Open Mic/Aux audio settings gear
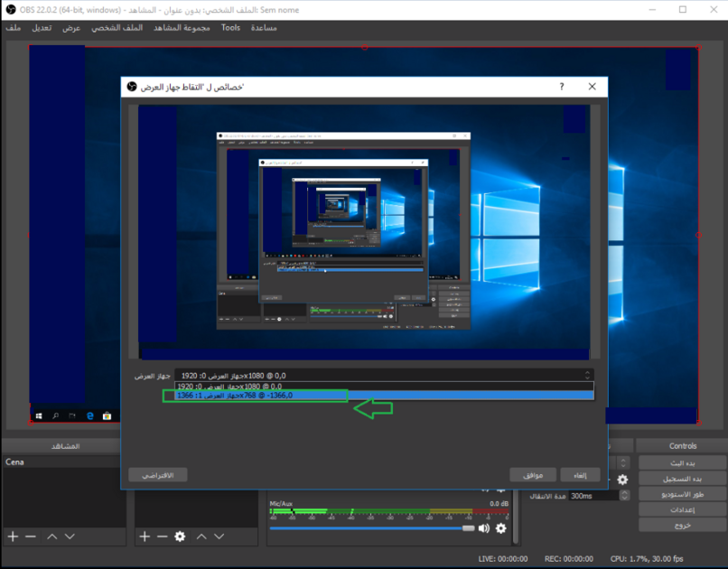The height and width of the screenshot is (569, 728). coord(501,528)
